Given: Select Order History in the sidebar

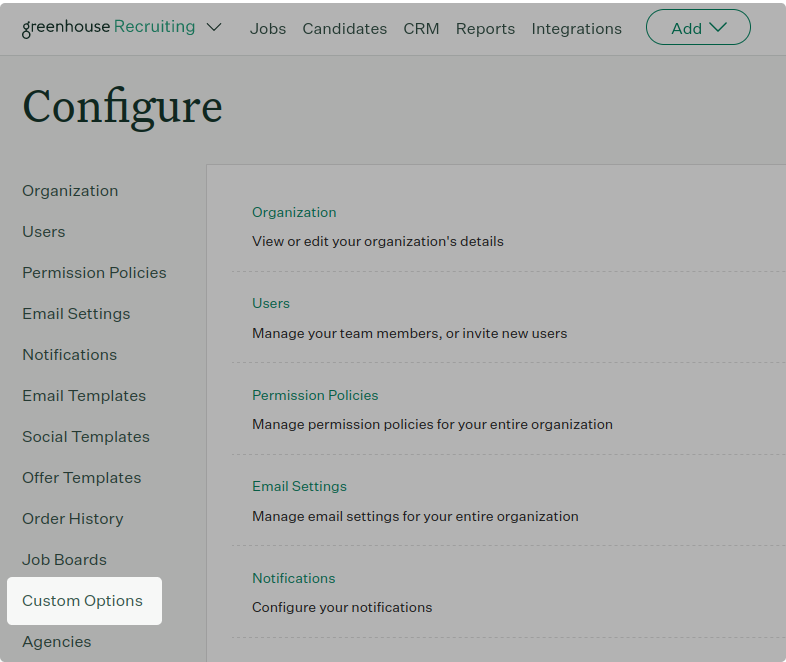Looking at the screenshot, I should coord(73,519).
